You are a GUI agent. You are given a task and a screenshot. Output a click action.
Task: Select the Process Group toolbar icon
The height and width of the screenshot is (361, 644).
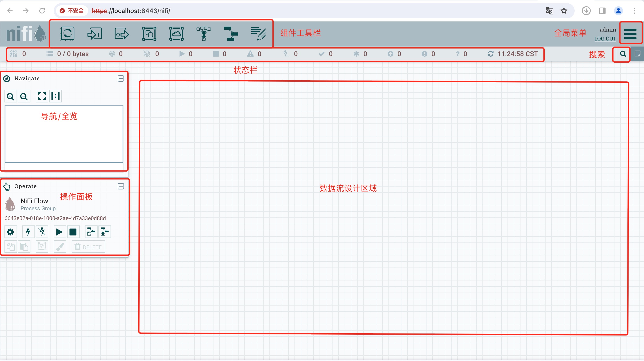(149, 34)
